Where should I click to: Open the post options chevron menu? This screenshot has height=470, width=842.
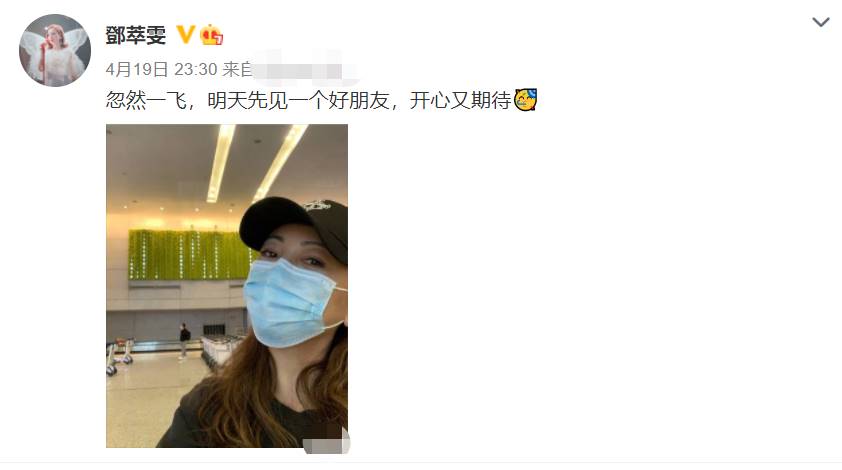click(821, 23)
